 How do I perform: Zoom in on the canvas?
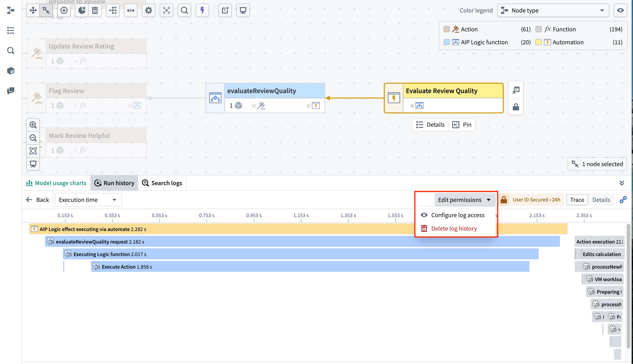pyautogui.click(x=33, y=125)
